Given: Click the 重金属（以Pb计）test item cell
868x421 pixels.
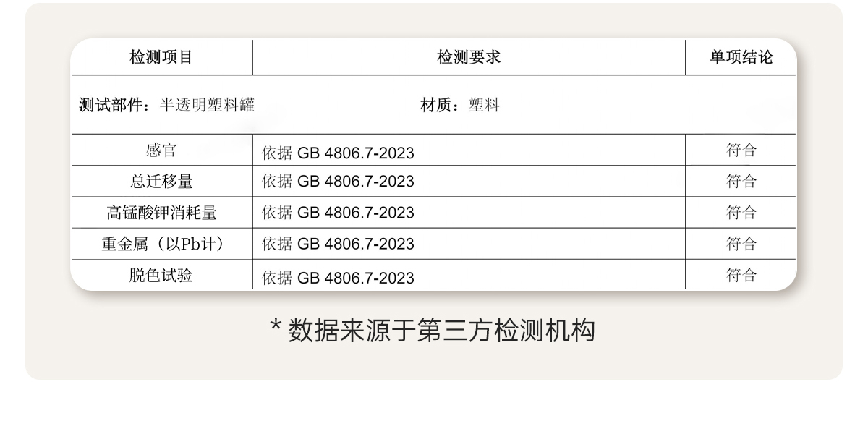Looking at the screenshot, I should tap(161, 244).
